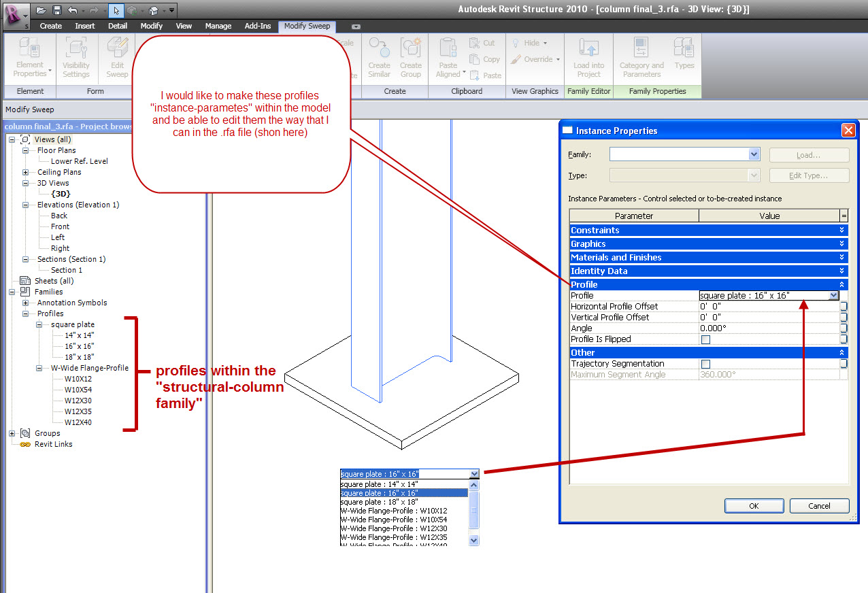Screen dimensions: 868x593
Task: Click parameter association box for Angle row
Action: coord(844,328)
